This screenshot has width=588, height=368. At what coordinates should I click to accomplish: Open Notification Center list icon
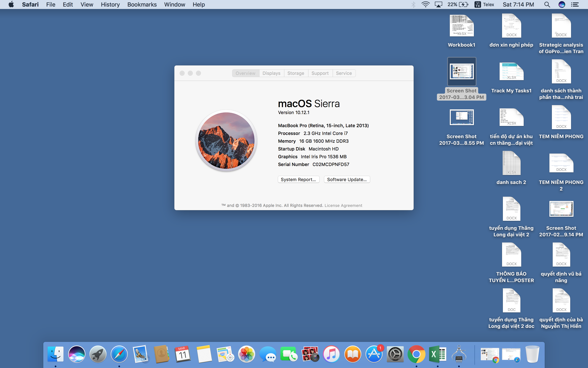pyautogui.click(x=575, y=4)
